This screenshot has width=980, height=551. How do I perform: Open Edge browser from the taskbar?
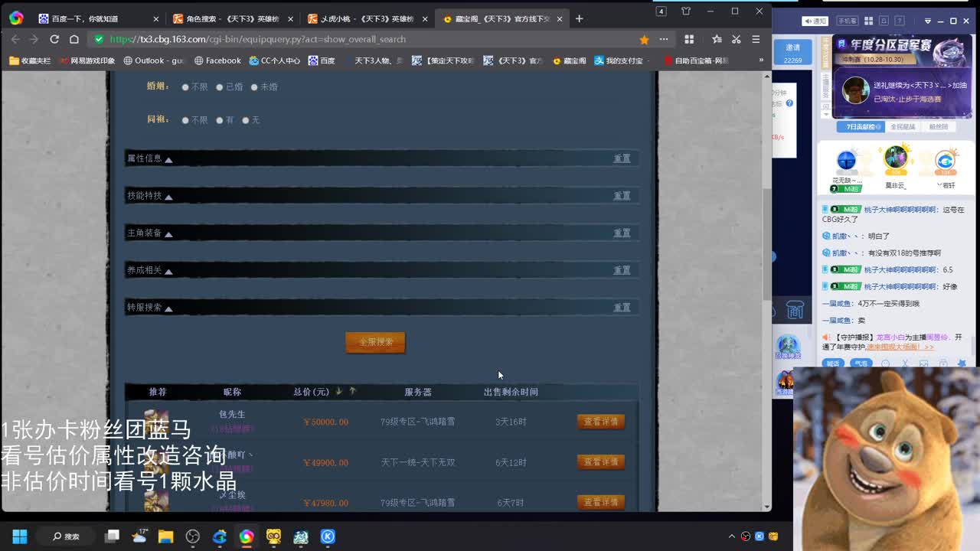pos(220,536)
